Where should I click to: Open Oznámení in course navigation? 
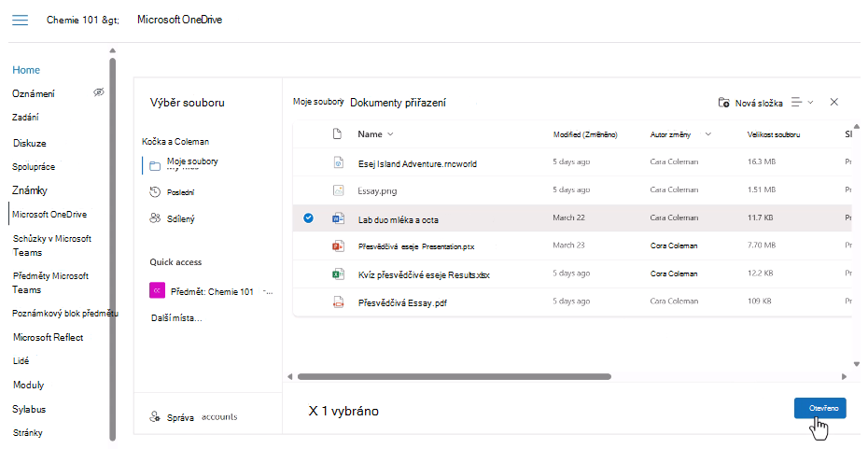pos(34,93)
